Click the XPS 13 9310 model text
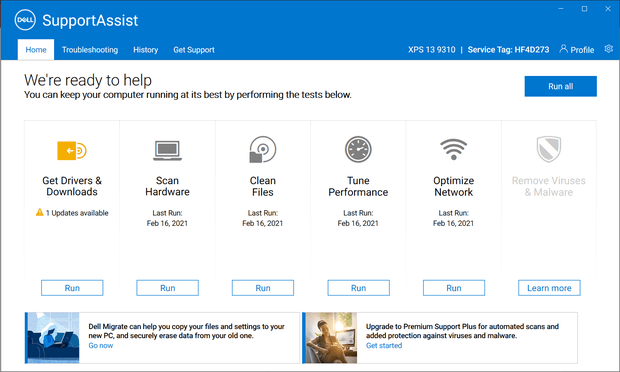Image resolution: width=620 pixels, height=372 pixels. [x=432, y=49]
